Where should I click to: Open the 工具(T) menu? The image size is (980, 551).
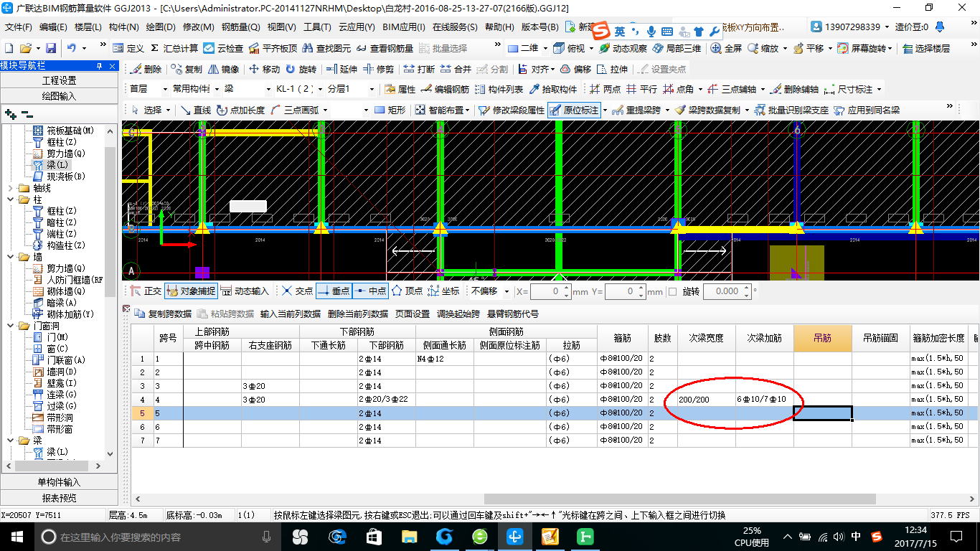[317, 27]
